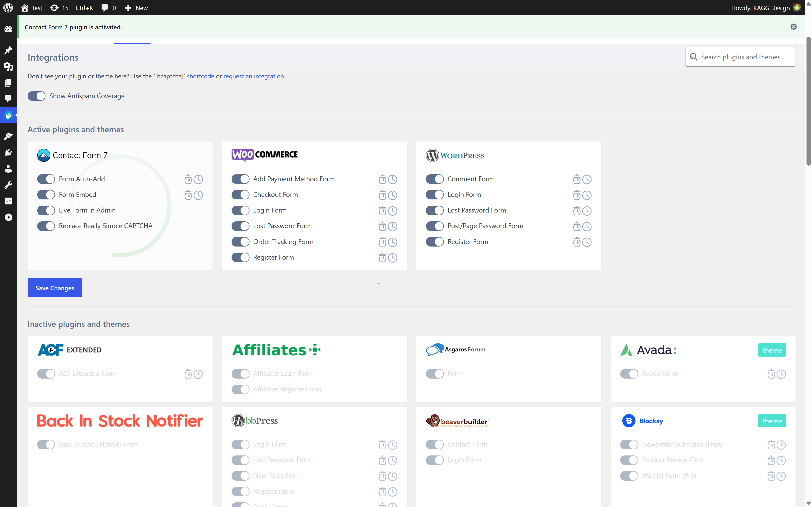The height and width of the screenshot is (507, 812).
Task: Click the timer clock icon beside Checkout Form
Action: pyautogui.click(x=393, y=195)
